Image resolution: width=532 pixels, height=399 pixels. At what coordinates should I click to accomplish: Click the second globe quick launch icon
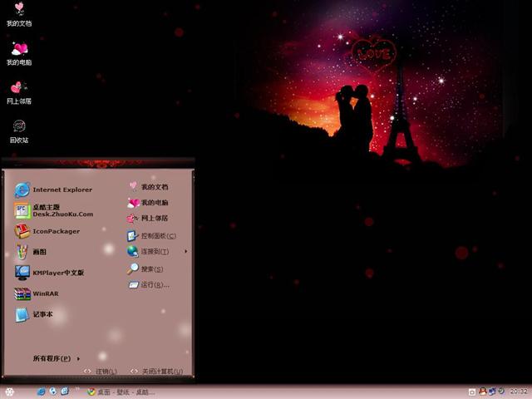click(53, 392)
